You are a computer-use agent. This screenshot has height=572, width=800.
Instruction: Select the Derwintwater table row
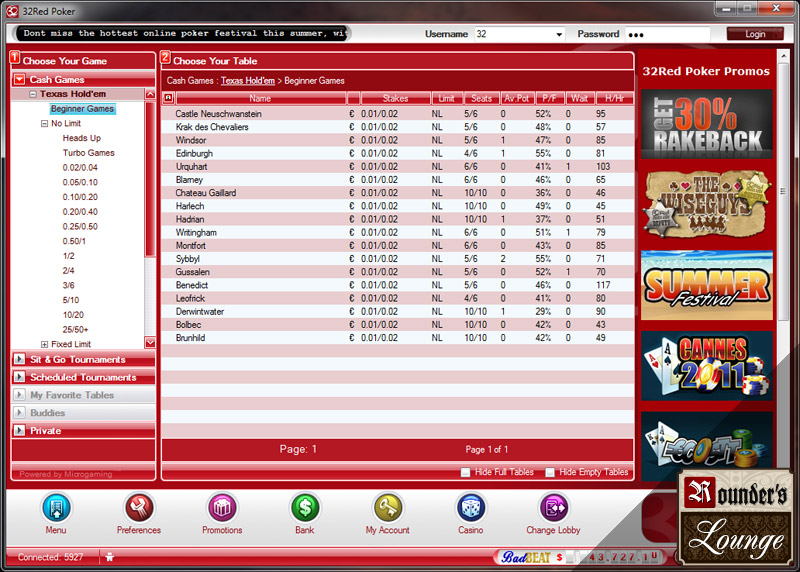click(398, 312)
